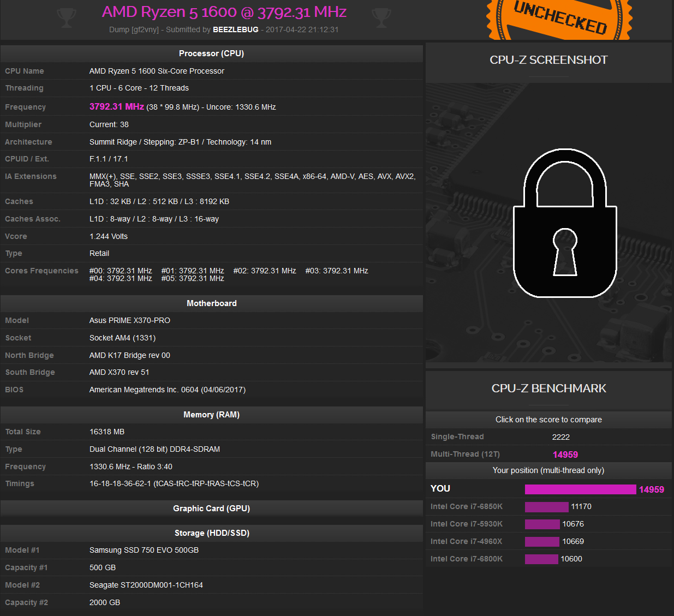Select Intel Core i7-4960X comparison label
This screenshot has width=674, height=616.
pos(466,541)
